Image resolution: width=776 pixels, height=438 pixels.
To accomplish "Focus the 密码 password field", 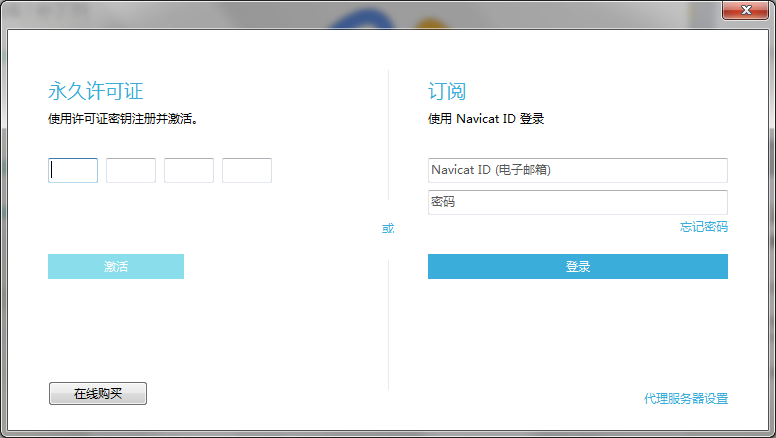I will click(578, 202).
